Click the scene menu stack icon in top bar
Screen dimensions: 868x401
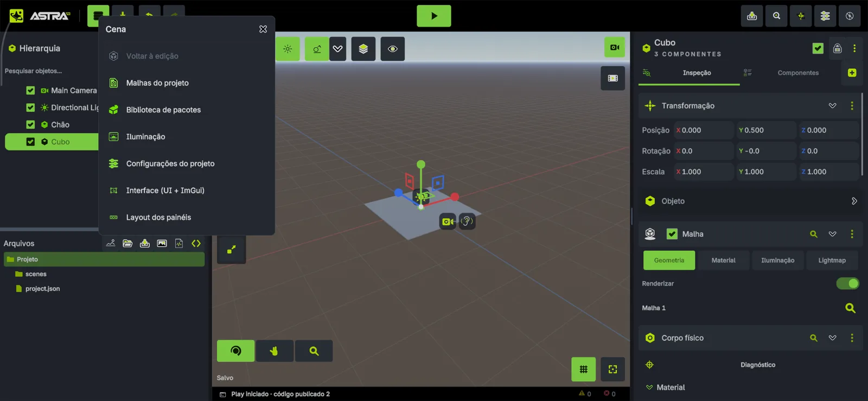click(98, 16)
